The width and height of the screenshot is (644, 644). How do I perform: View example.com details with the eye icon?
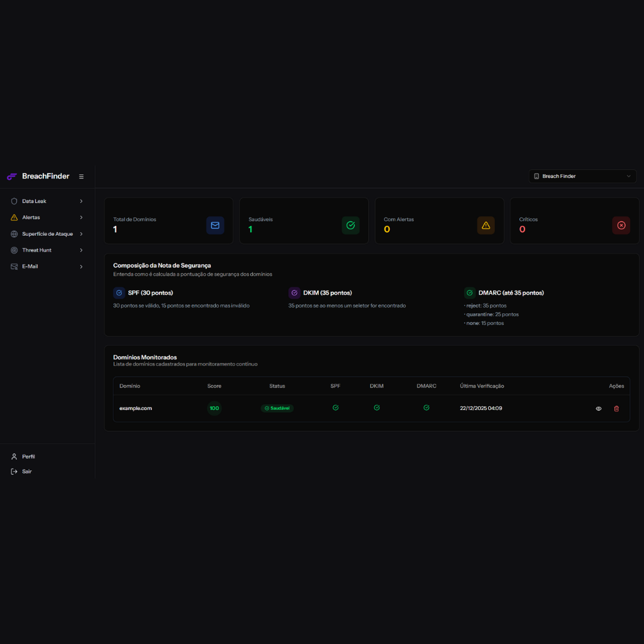[599, 409]
